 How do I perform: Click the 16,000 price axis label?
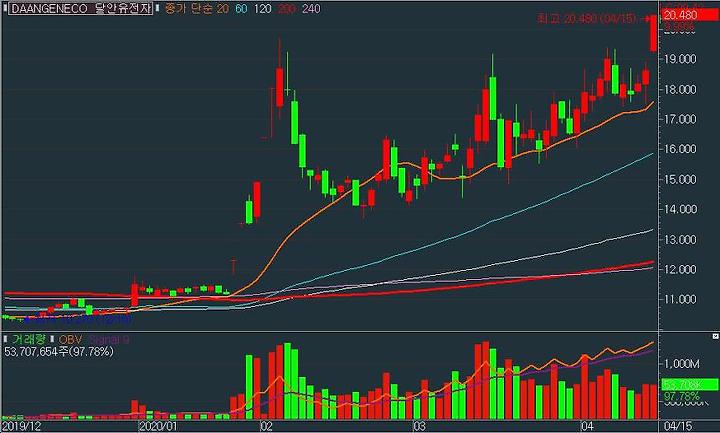coord(680,149)
